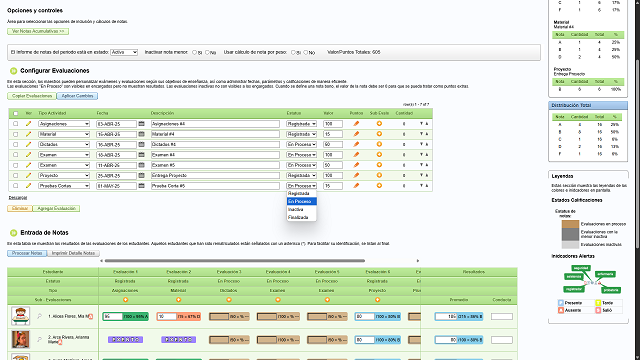The height and width of the screenshot is (360, 640).
Task: Click the Valor field of Asignaciones #4
Action: click(x=333, y=124)
